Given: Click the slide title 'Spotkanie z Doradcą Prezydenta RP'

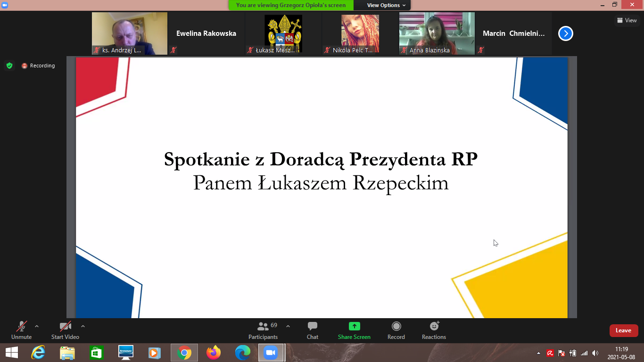Looking at the screenshot, I should pyautogui.click(x=321, y=159).
